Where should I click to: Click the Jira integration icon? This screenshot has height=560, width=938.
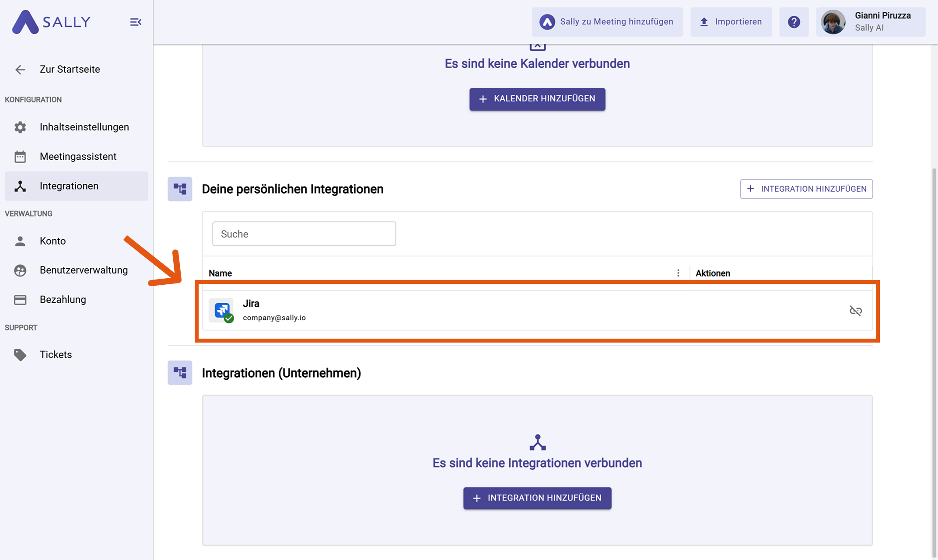tap(221, 310)
